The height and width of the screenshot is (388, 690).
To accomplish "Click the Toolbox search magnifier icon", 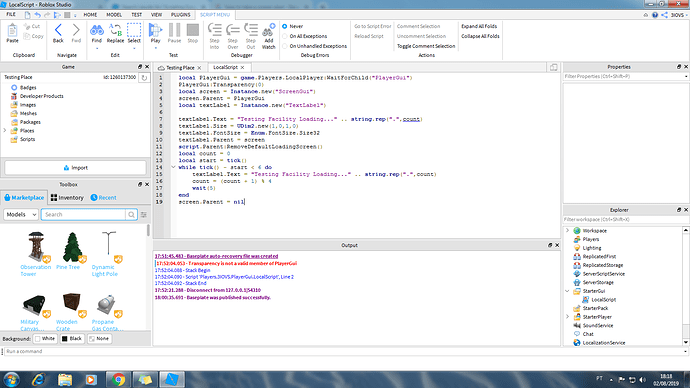I will (131, 215).
